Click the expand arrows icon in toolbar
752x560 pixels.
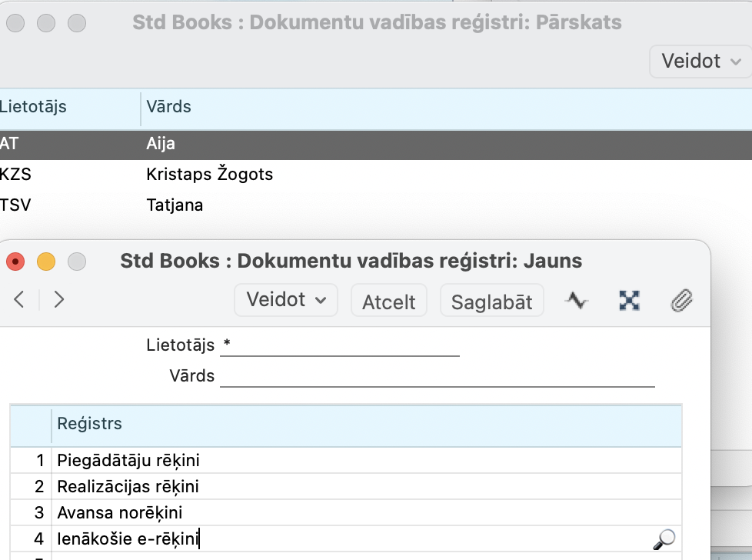tap(630, 301)
